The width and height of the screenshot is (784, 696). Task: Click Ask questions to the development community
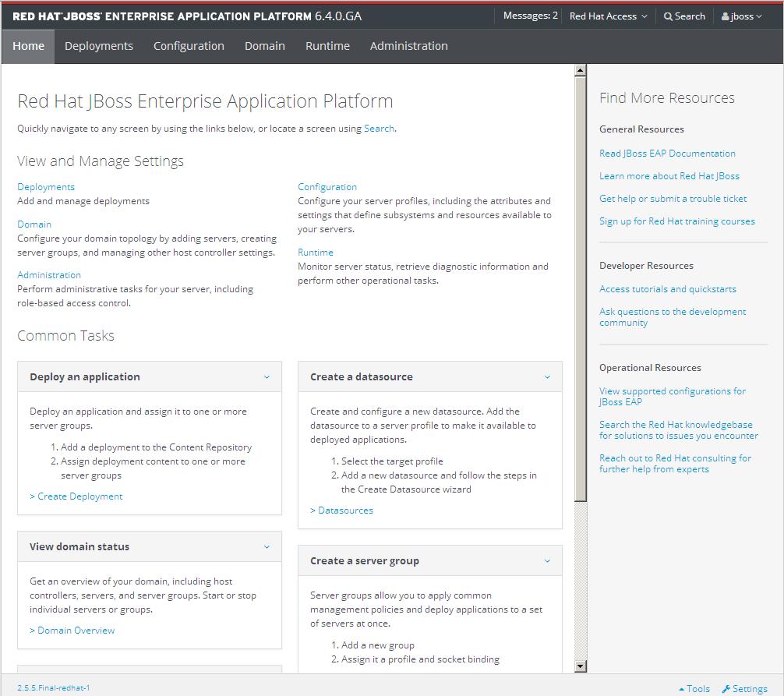click(x=672, y=317)
